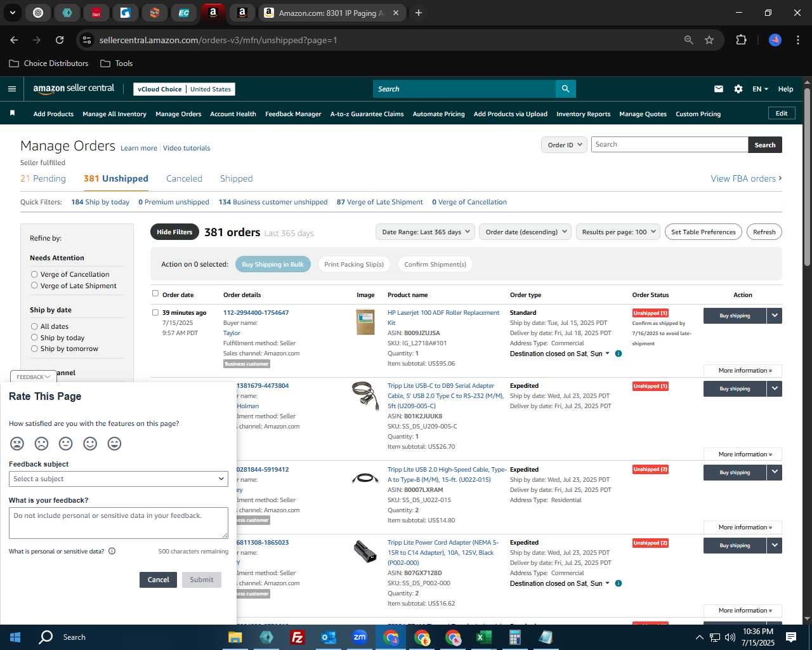Open Outlook from the taskbar

[329, 637]
